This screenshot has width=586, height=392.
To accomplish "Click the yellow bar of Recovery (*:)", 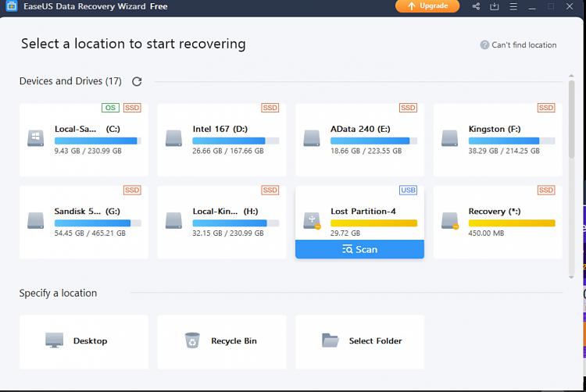I will tap(512, 223).
